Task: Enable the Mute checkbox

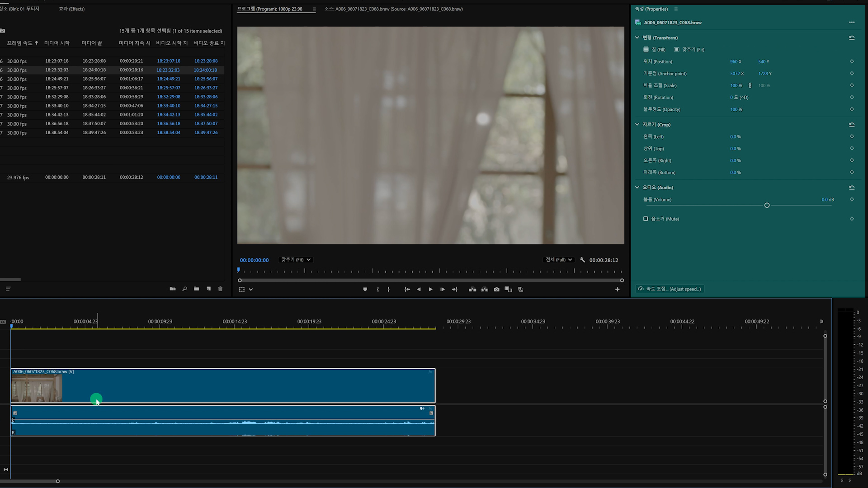Action: (646, 219)
